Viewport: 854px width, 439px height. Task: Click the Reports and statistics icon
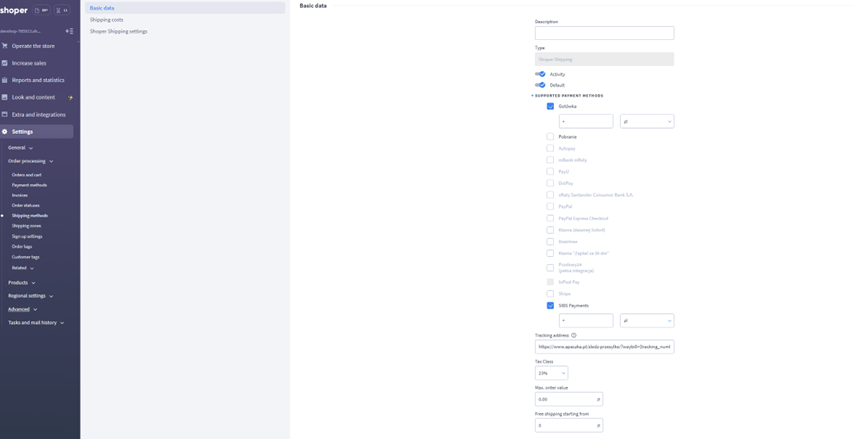click(x=5, y=80)
